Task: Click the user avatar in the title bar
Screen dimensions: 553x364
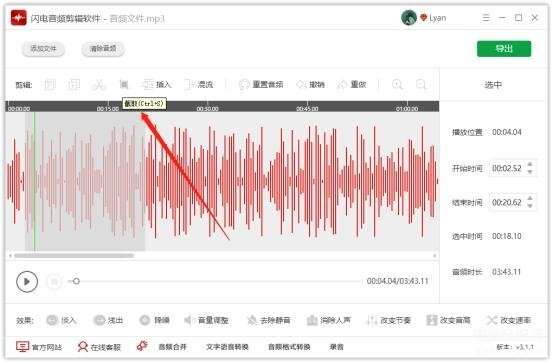Action: 409,18
